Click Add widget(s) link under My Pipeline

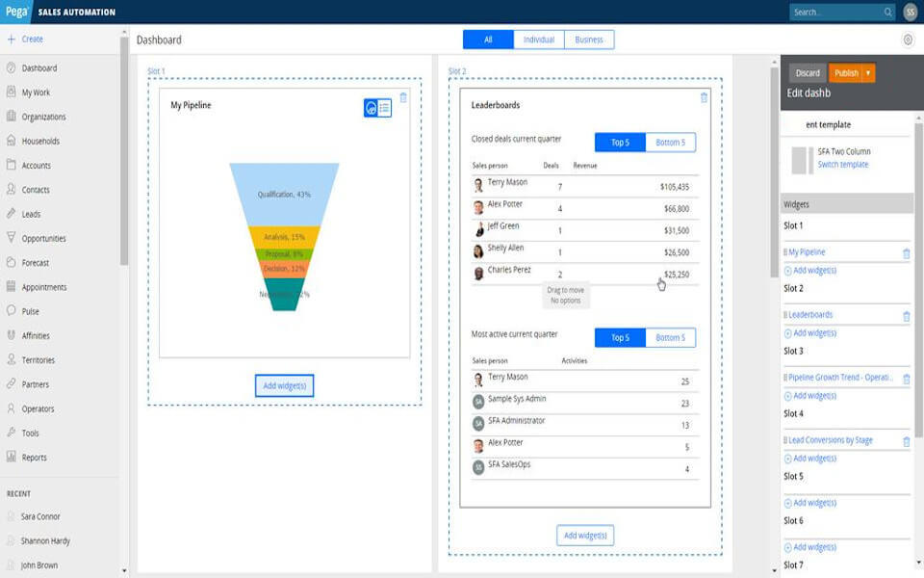tap(810, 270)
